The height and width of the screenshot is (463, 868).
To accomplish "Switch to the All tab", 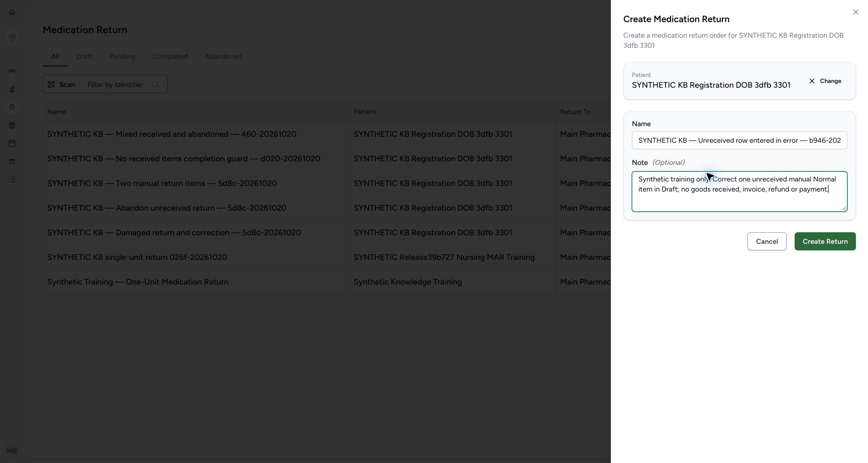I will pyautogui.click(x=55, y=56).
